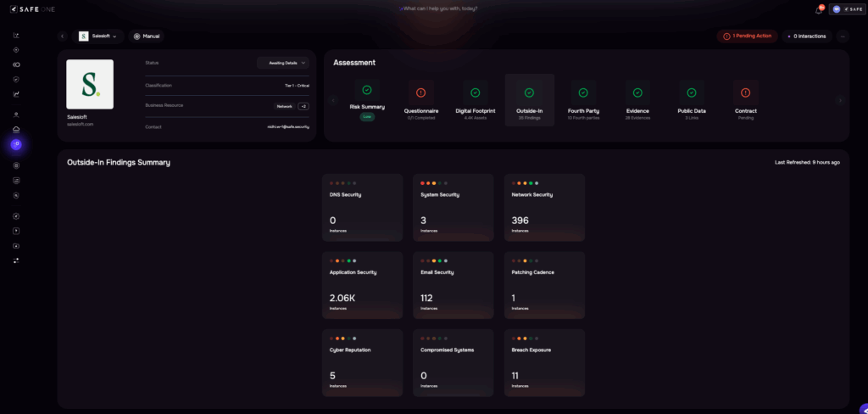
Task: Open 0 Interactions
Action: click(807, 36)
